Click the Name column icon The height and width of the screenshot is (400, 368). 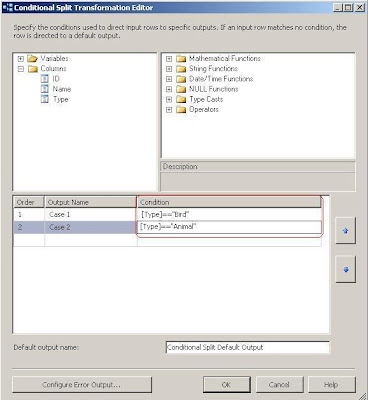(x=45, y=89)
